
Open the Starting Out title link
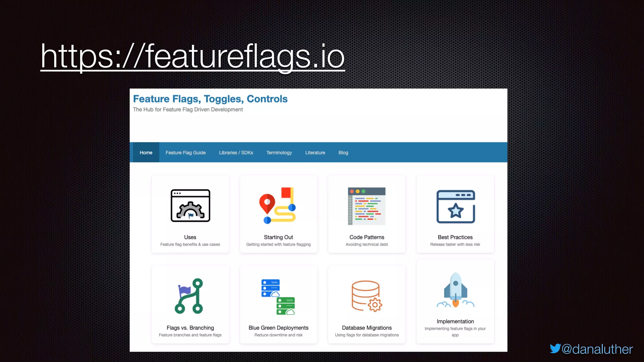point(278,237)
